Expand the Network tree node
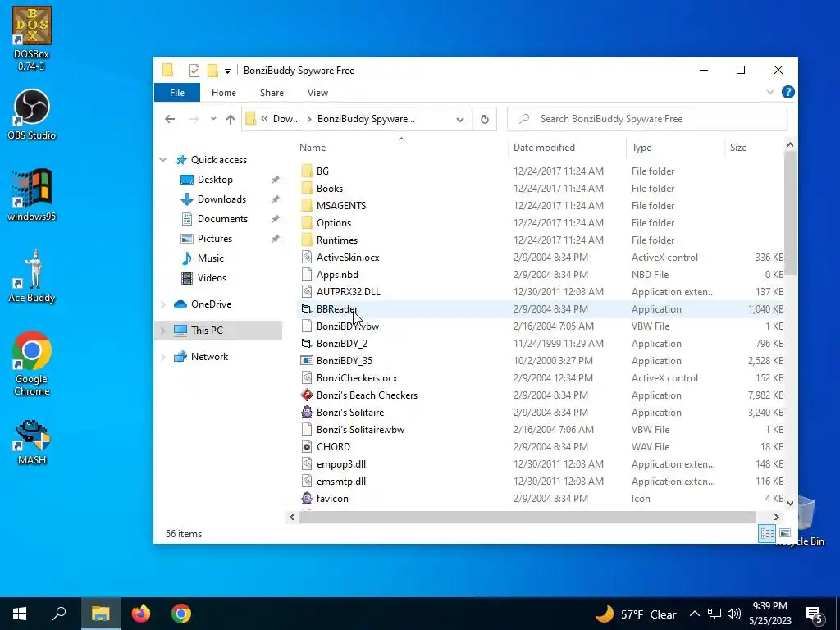 [x=163, y=357]
